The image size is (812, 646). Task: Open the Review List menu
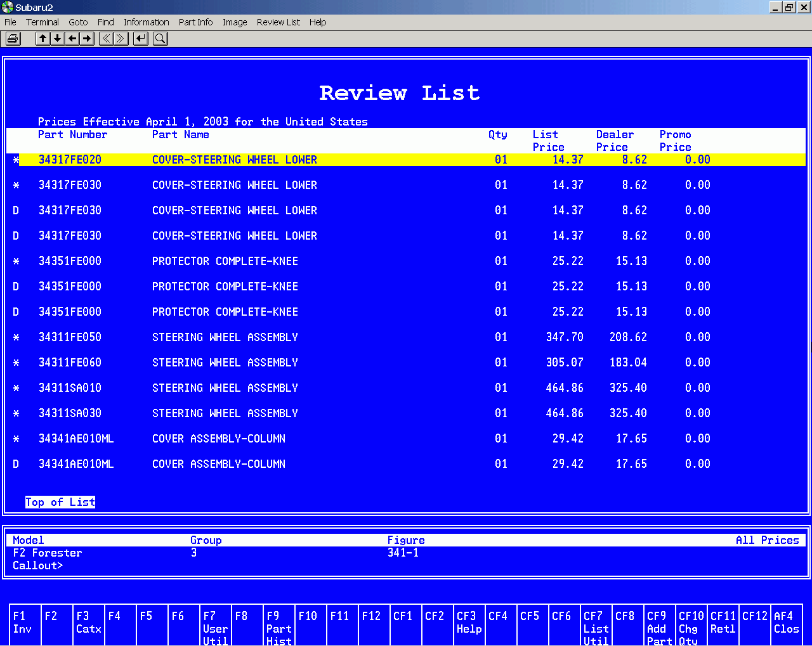coord(278,22)
